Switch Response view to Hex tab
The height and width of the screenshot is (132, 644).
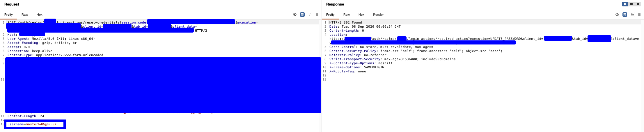pyautogui.click(x=361, y=15)
